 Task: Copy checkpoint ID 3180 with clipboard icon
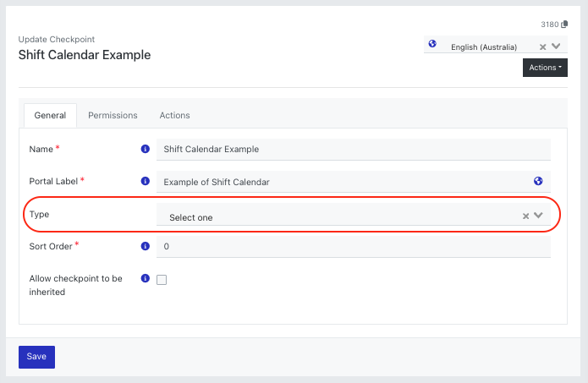pos(564,25)
